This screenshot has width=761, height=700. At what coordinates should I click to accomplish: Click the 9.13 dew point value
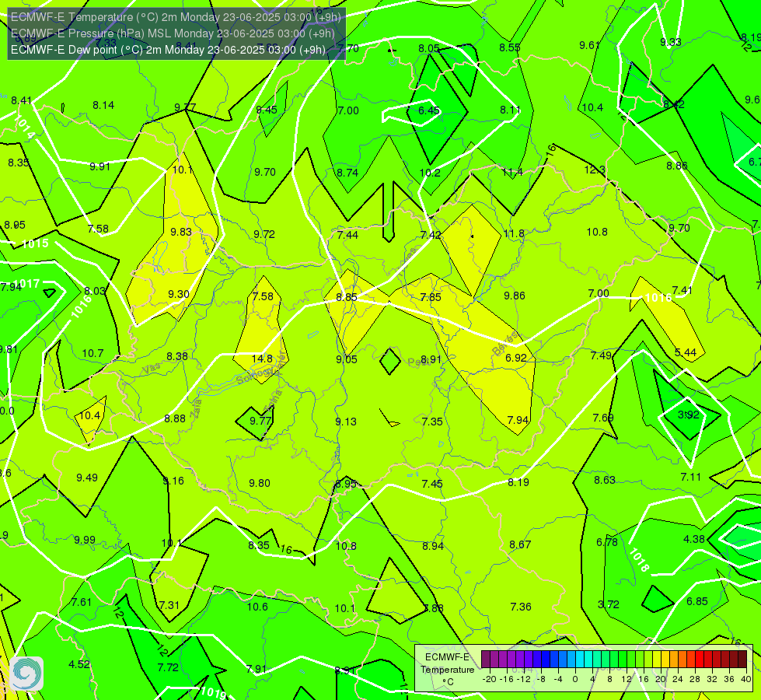[x=346, y=422]
